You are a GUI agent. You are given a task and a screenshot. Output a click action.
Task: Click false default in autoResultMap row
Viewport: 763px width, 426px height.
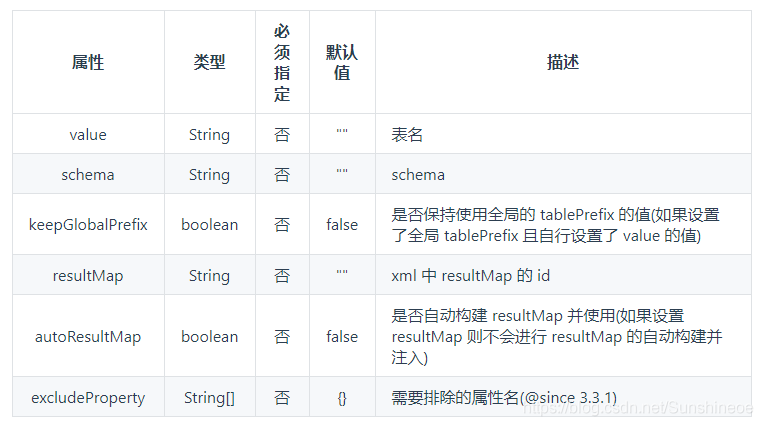tap(342, 336)
